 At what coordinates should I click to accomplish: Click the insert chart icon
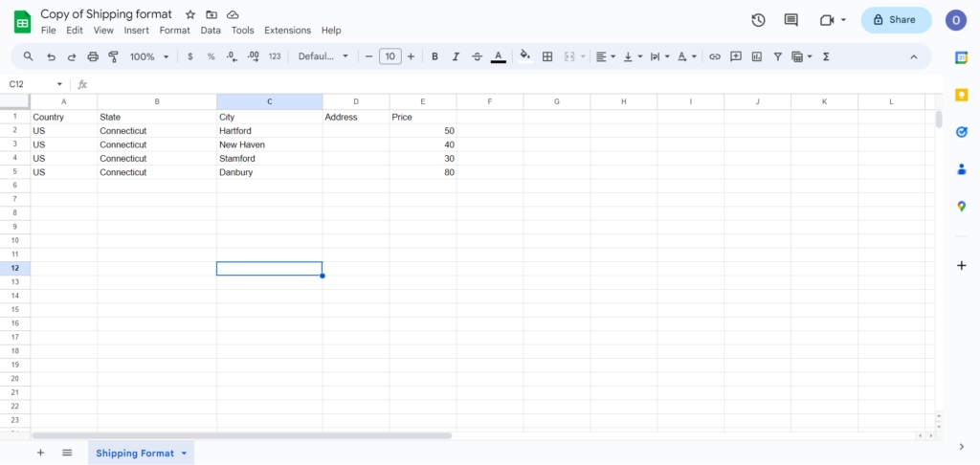click(757, 56)
